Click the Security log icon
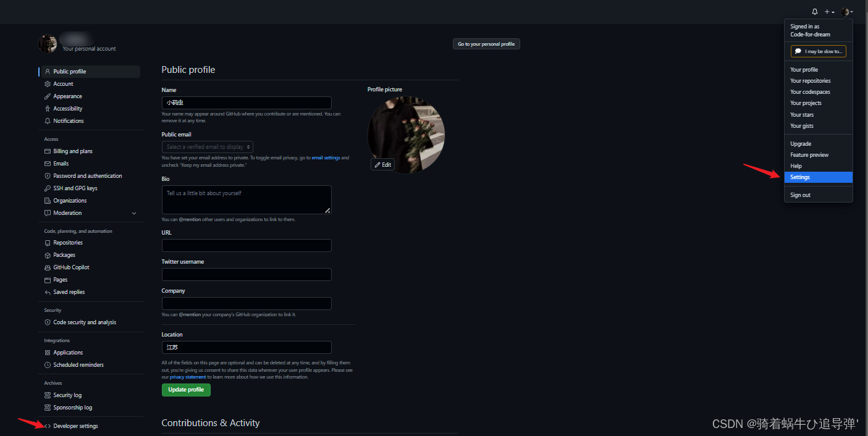 pos(48,395)
